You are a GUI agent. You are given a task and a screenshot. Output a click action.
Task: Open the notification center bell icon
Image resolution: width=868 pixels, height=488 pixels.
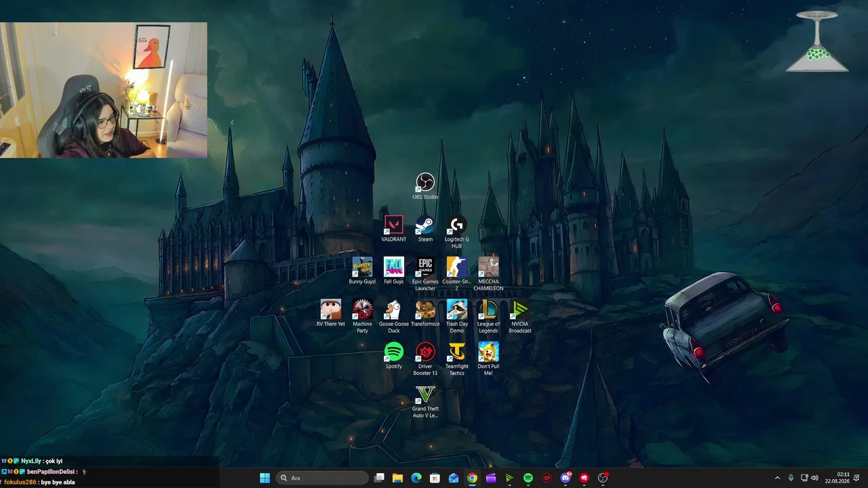(857, 478)
